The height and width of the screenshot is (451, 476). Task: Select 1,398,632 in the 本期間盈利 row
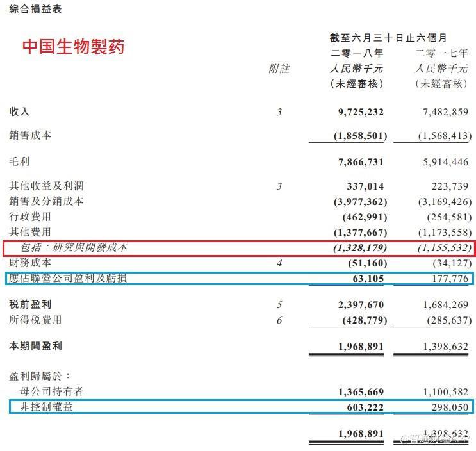click(x=446, y=347)
